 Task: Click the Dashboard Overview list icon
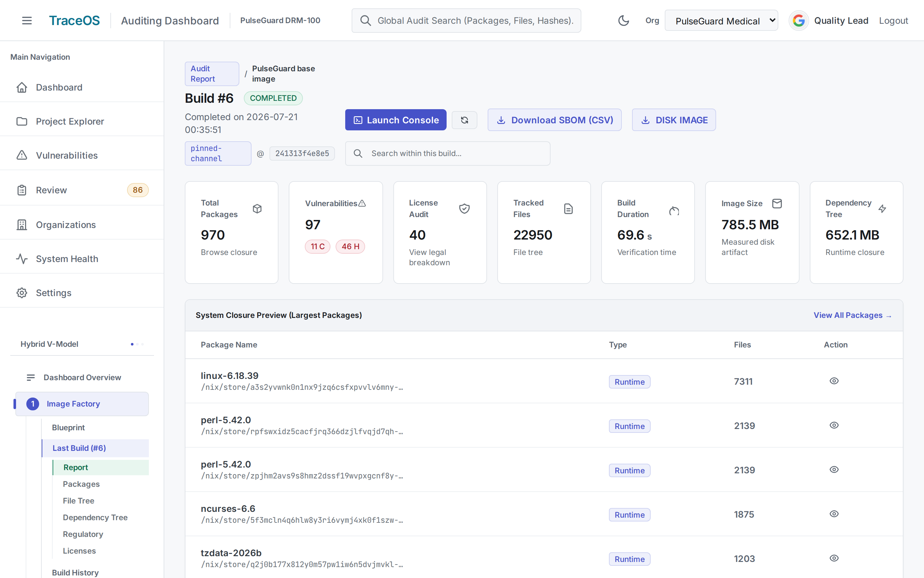[x=31, y=377]
